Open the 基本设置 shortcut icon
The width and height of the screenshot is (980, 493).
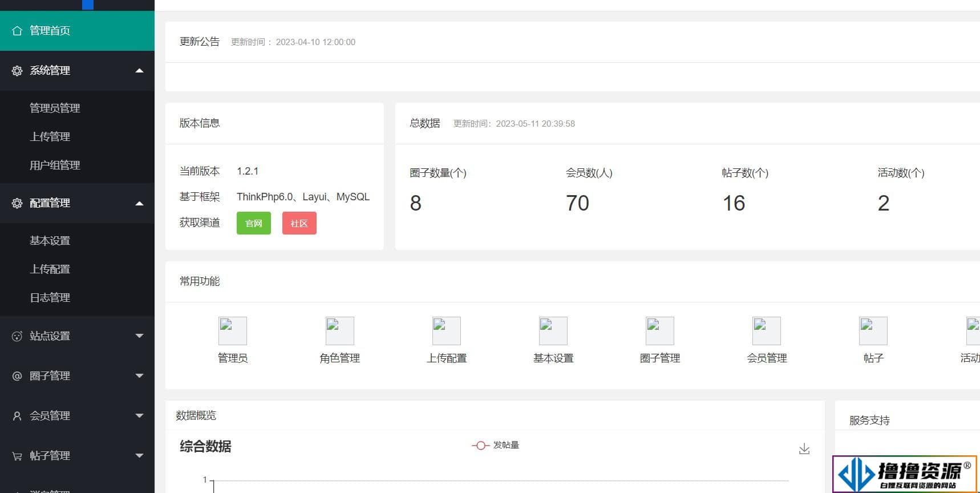coord(553,331)
